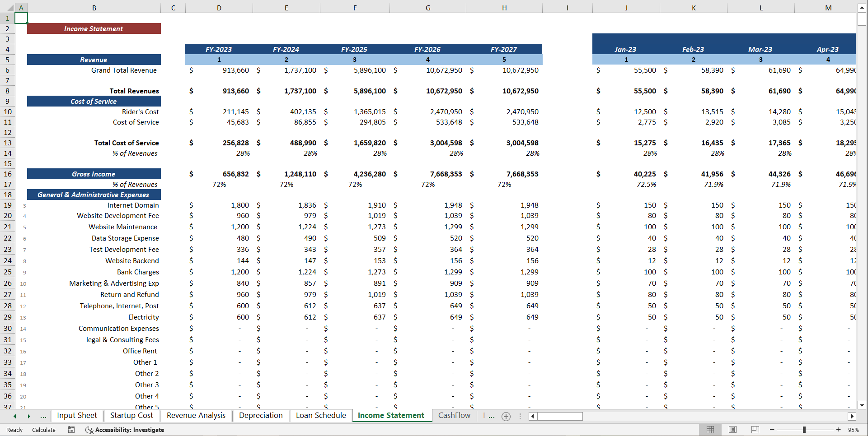Select the Depreciation sheet
The height and width of the screenshot is (436, 868).
(261, 415)
